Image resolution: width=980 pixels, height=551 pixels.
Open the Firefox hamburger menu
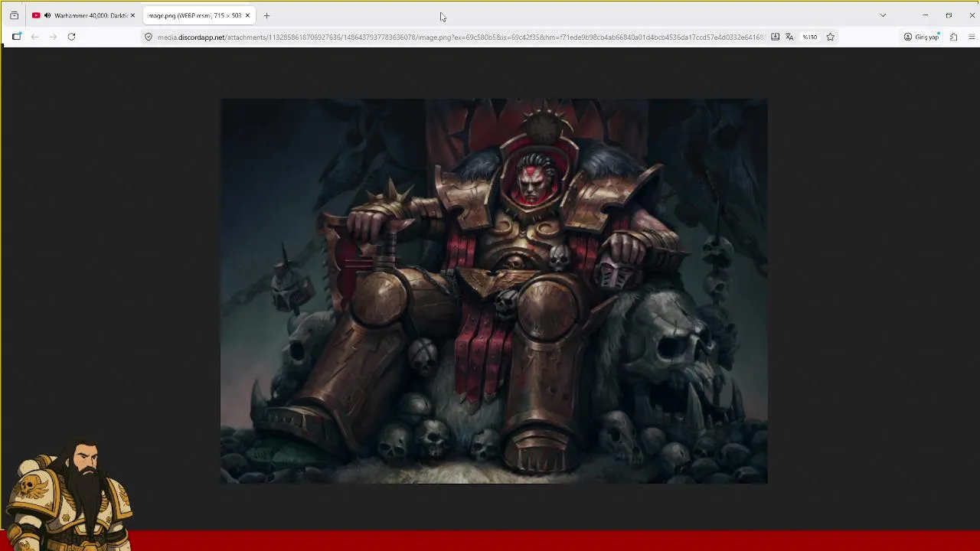point(972,37)
